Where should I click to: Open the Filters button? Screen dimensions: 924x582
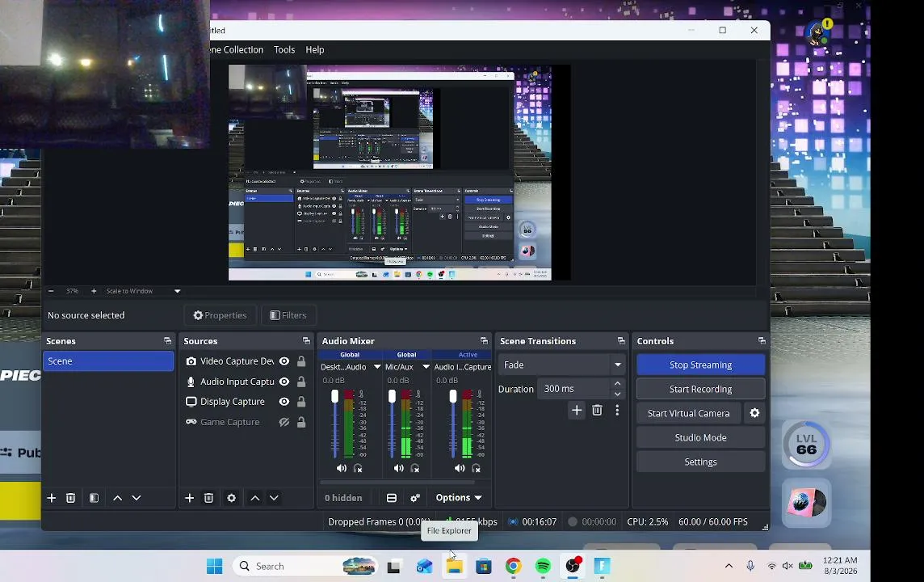(289, 315)
